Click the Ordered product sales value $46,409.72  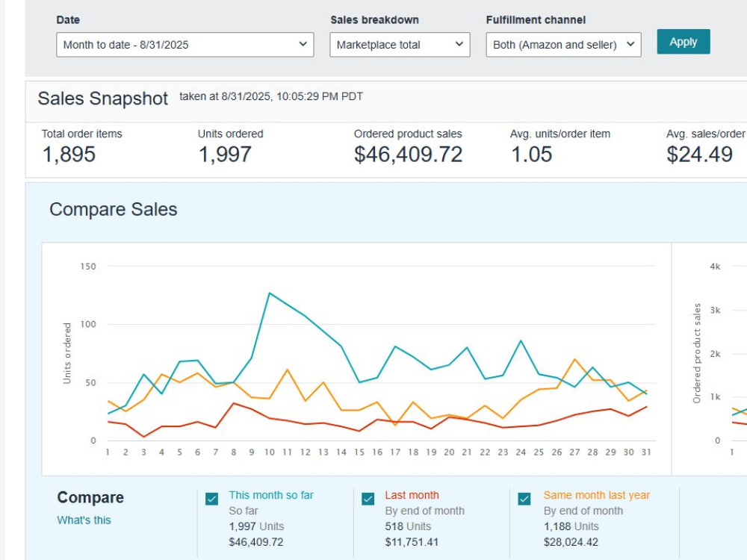coord(409,155)
